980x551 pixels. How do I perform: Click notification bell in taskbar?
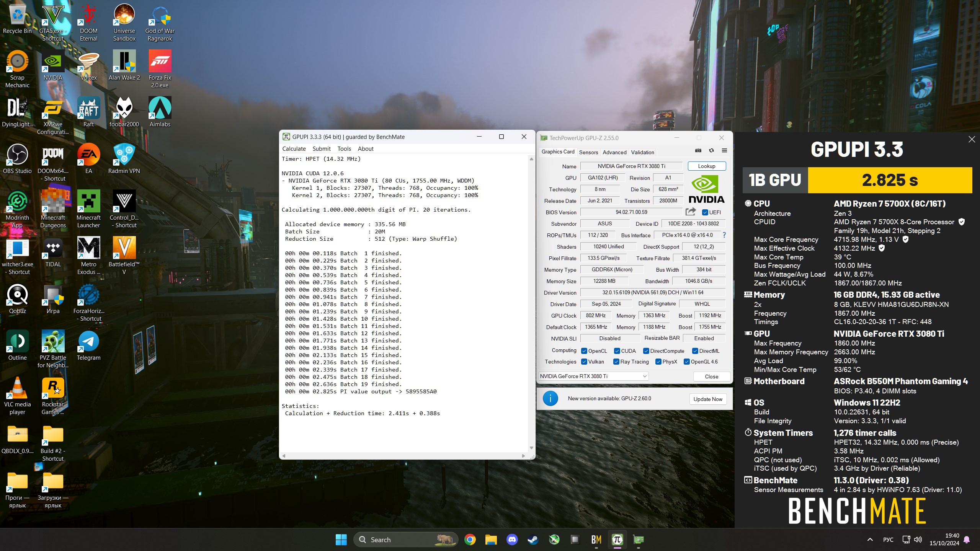(967, 540)
